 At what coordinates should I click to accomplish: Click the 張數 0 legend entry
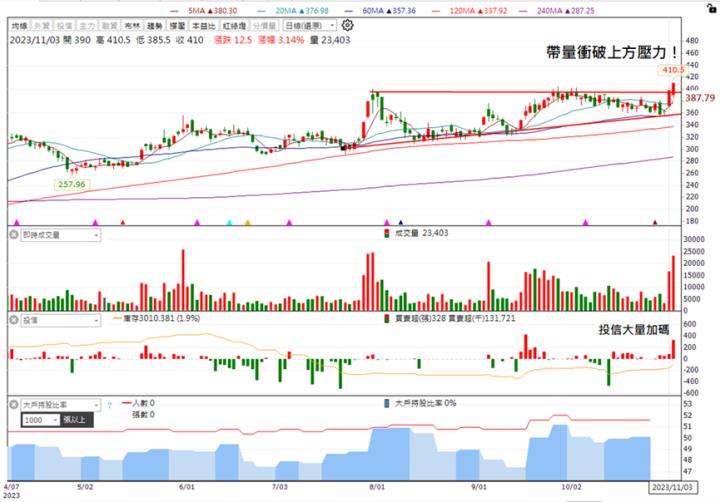(144, 415)
